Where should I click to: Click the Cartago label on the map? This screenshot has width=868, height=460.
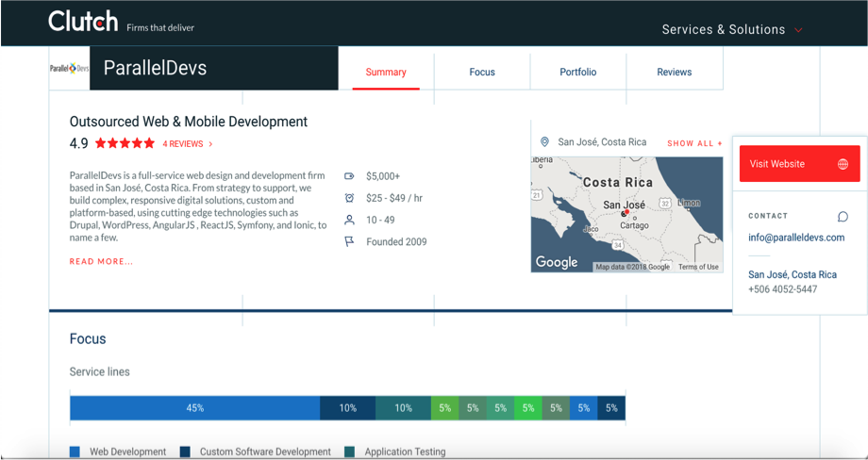tap(634, 225)
